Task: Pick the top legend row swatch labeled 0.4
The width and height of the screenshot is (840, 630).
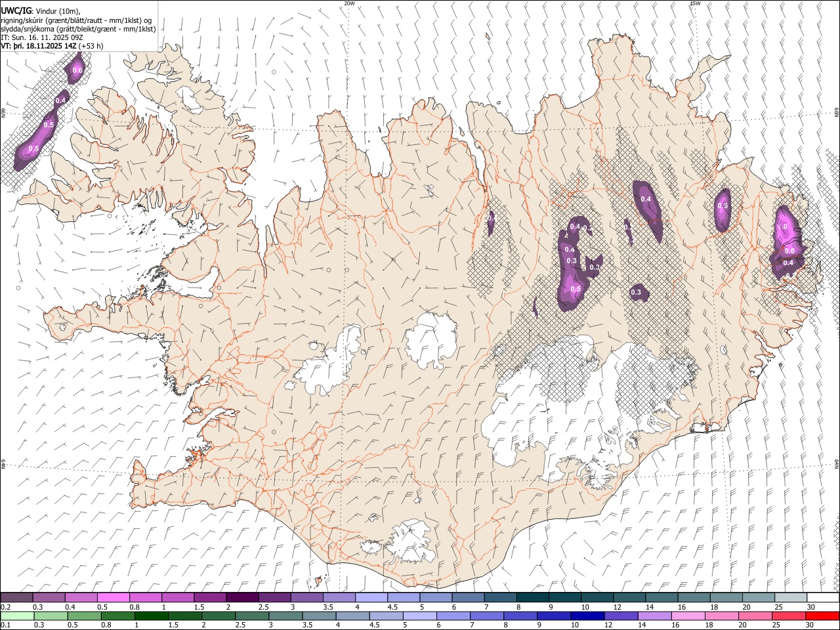Action: click(x=81, y=598)
